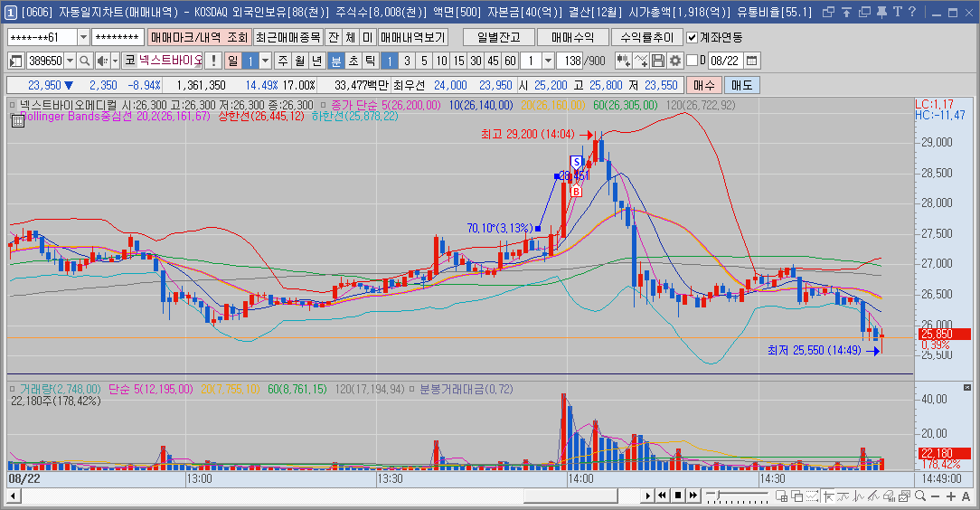The image size is (980, 510).
Task: Click the exclamation mark info button
Action: coord(213,61)
